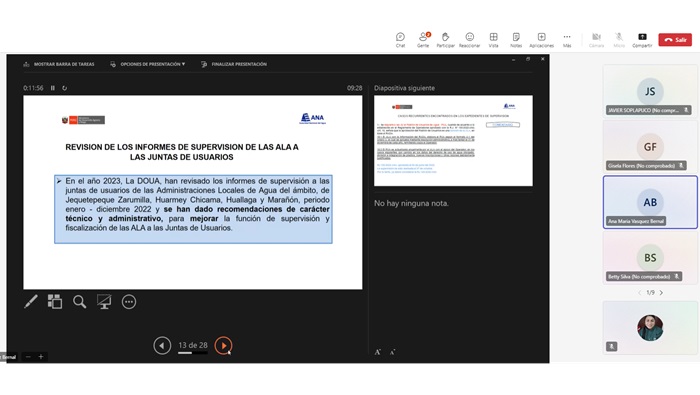The image size is (700, 395).
Task: Click Finalizar presentación
Action: (x=234, y=64)
